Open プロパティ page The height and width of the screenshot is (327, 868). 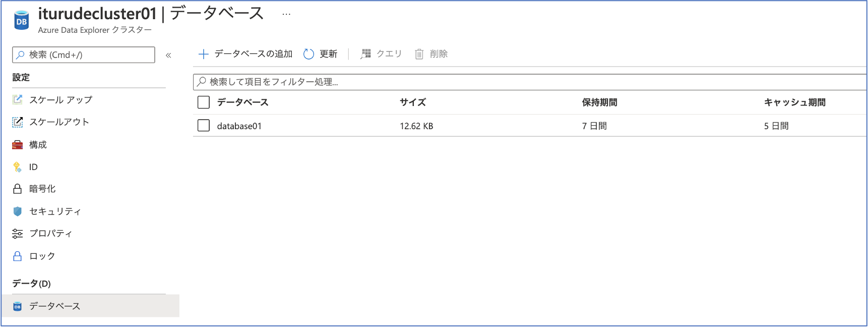point(50,233)
